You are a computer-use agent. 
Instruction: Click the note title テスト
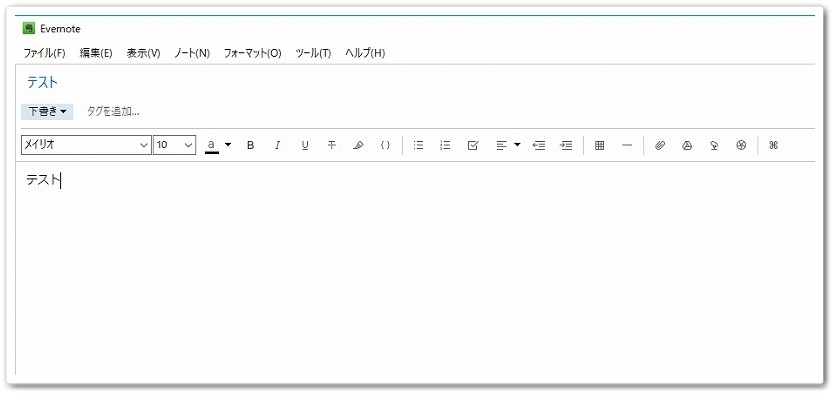coord(42,83)
